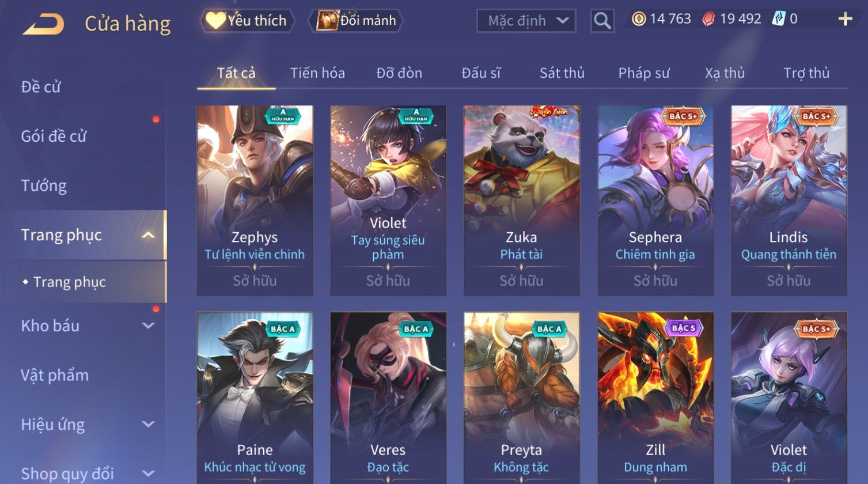
Task: Select the Tiến hóa tab
Action: coord(317,73)
